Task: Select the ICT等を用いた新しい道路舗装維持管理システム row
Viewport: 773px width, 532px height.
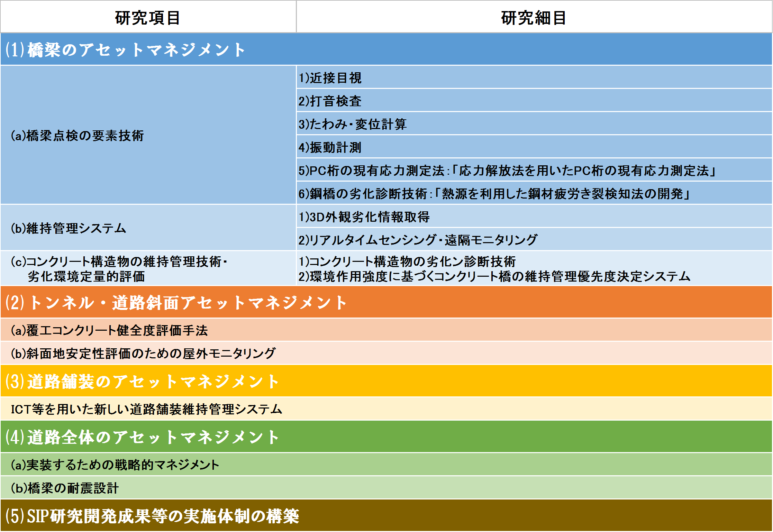Action: coord(386,409)
